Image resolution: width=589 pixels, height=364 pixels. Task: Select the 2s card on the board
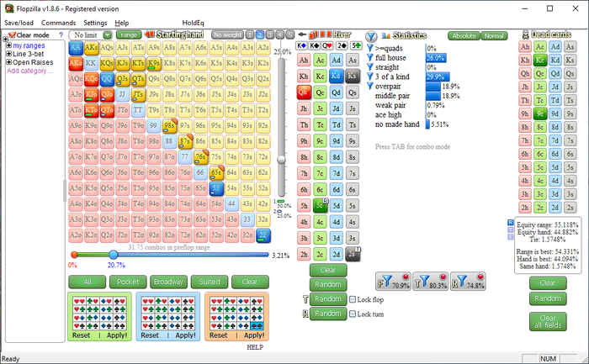pyautogui.click(x=352, y=254)
